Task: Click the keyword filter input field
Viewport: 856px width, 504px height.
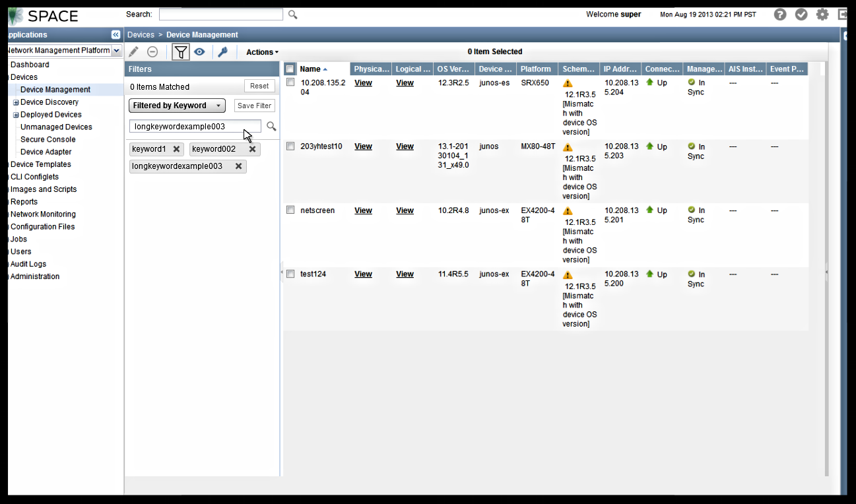Action: (x=195, y=127)
